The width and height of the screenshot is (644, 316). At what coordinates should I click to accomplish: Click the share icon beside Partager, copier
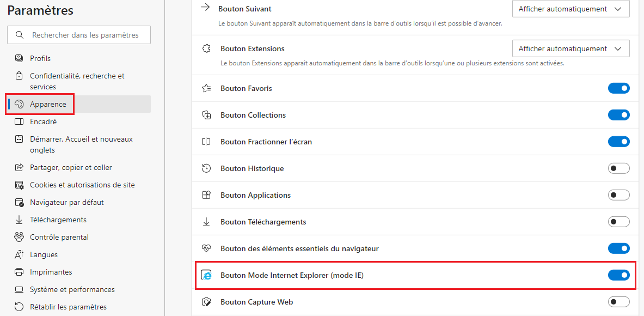click(x=19, y=168)
